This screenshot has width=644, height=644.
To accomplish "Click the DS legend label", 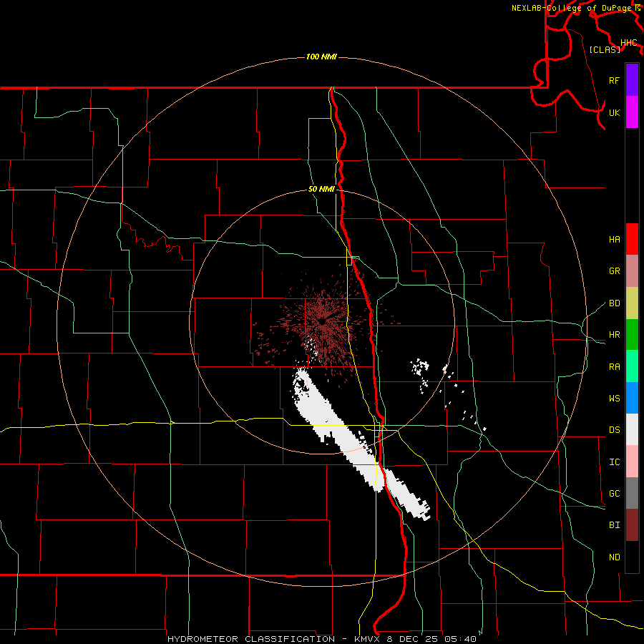I will 614,430.
